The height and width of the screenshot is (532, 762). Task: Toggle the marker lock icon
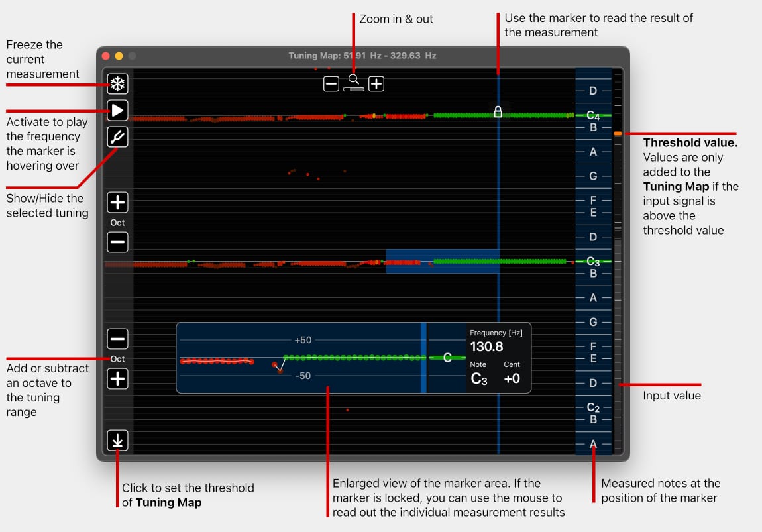pos(498,112)
